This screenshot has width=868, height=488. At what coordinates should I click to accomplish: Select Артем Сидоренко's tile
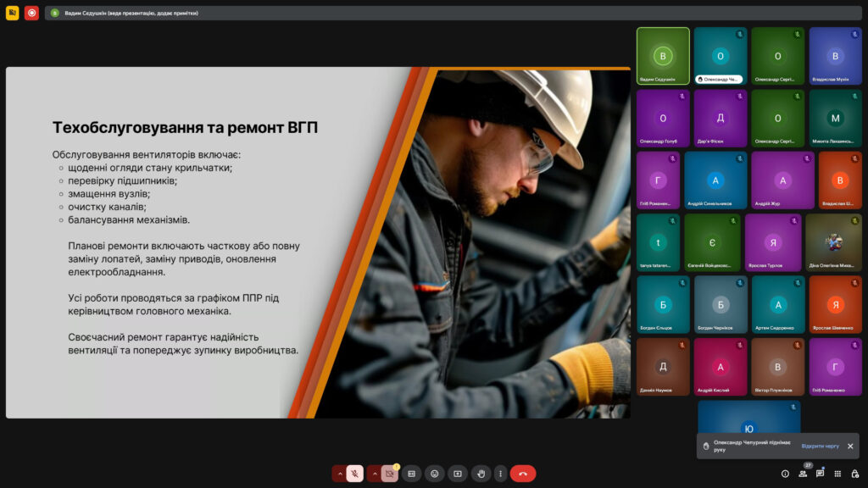pyautogui.click(x=778, y=305)
